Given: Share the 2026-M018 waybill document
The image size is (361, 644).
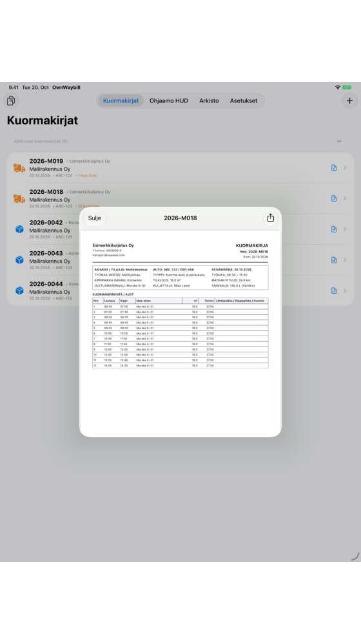Looking at the screenshot, I should point(270,218).
